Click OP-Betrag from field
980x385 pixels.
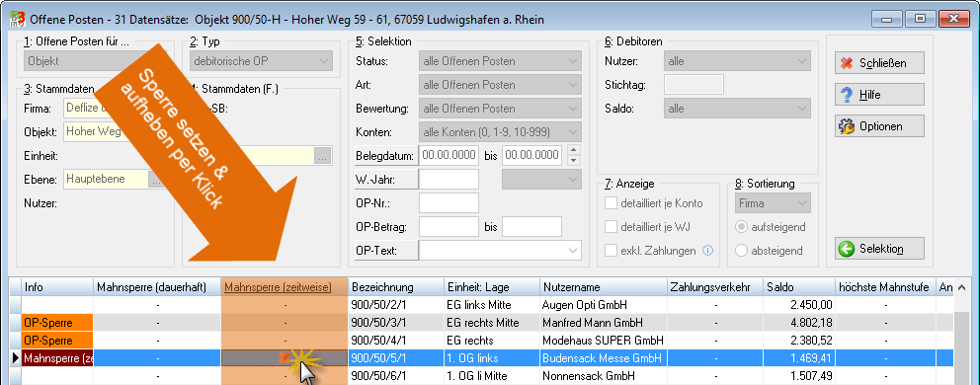point(449,227)
